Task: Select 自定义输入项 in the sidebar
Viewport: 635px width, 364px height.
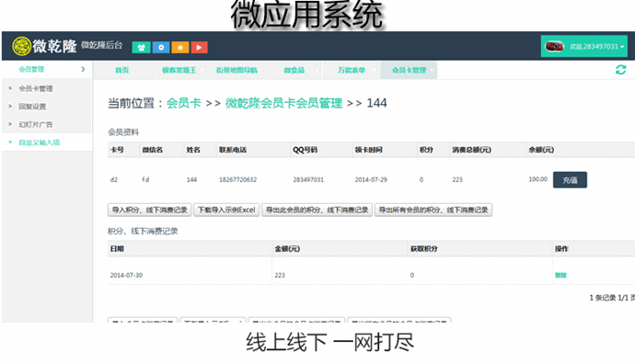Action: tap(40, 142)
